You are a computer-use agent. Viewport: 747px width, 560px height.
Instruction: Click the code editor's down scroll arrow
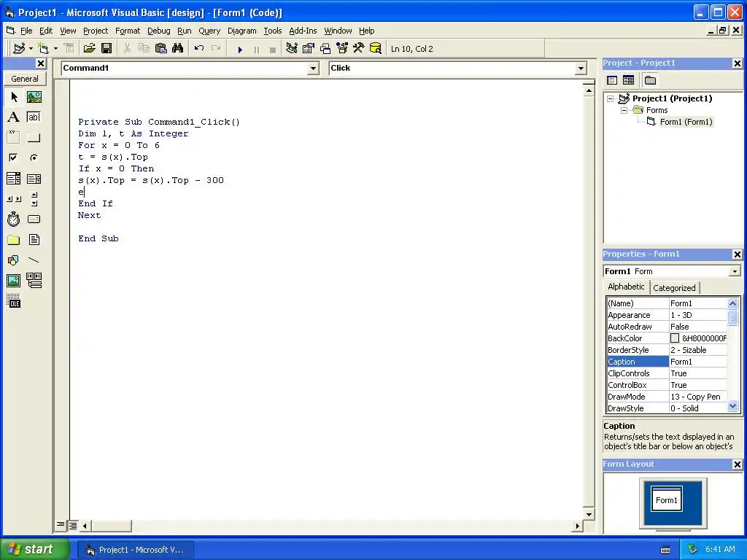[589, 514]
